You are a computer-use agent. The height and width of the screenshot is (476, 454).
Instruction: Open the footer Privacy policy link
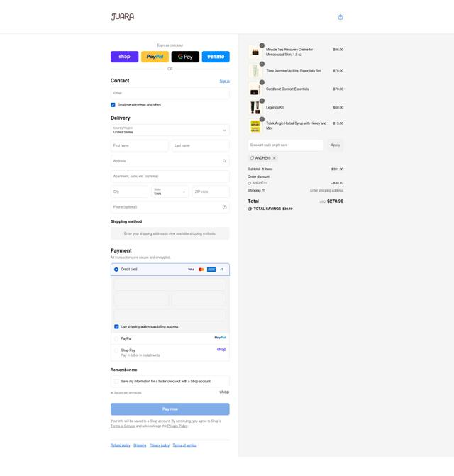160,445
